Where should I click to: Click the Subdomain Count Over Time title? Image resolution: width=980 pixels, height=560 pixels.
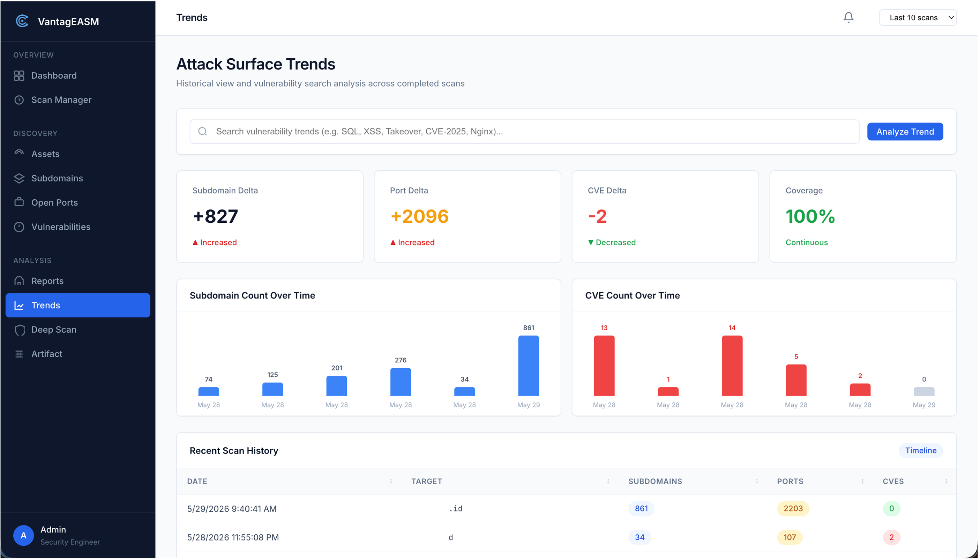coord(252,295)
